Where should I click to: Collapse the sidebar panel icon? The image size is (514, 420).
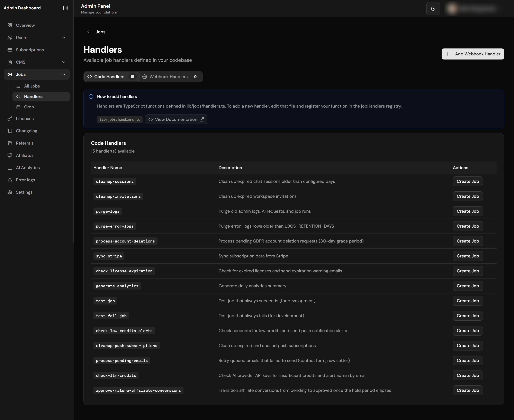point(65,8)
